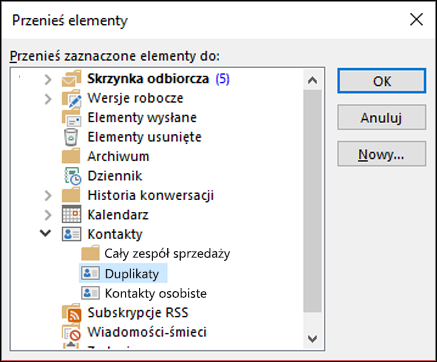Expand the Historia konwersacji folder
Viewport: 437px width, 362px height.
pyautogui.click(x=48, y=196)
